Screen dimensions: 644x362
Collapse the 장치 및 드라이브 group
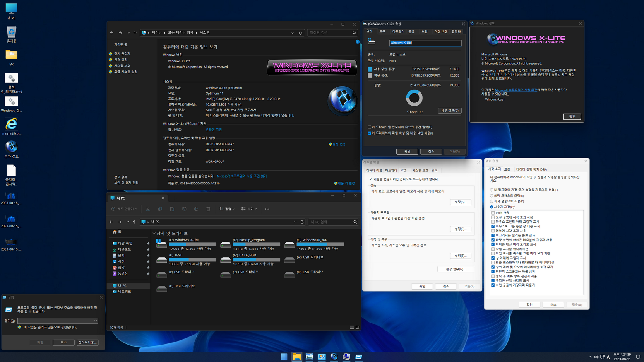coord(154,233)
